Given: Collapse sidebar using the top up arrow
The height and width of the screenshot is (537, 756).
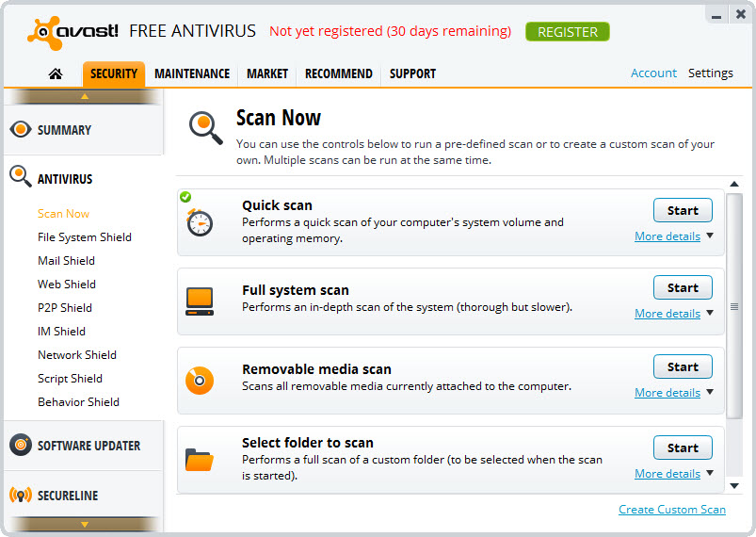Looking at the screenshot, I should (x=85, y=96).
